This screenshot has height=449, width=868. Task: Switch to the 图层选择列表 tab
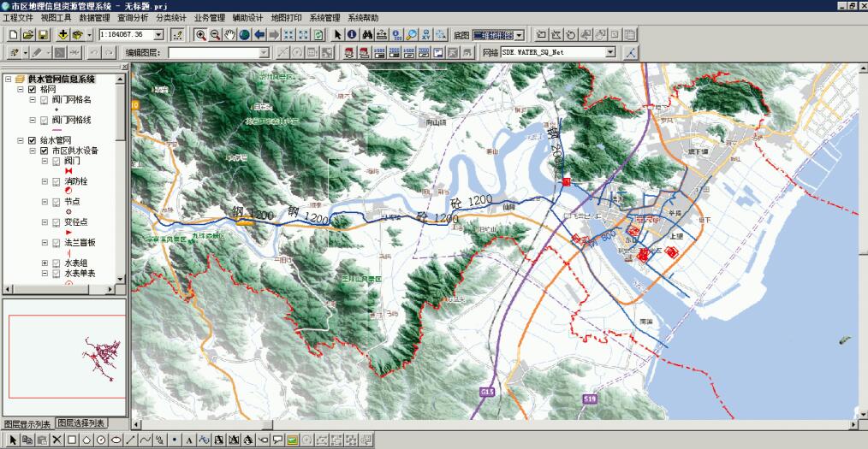[81, 423]
